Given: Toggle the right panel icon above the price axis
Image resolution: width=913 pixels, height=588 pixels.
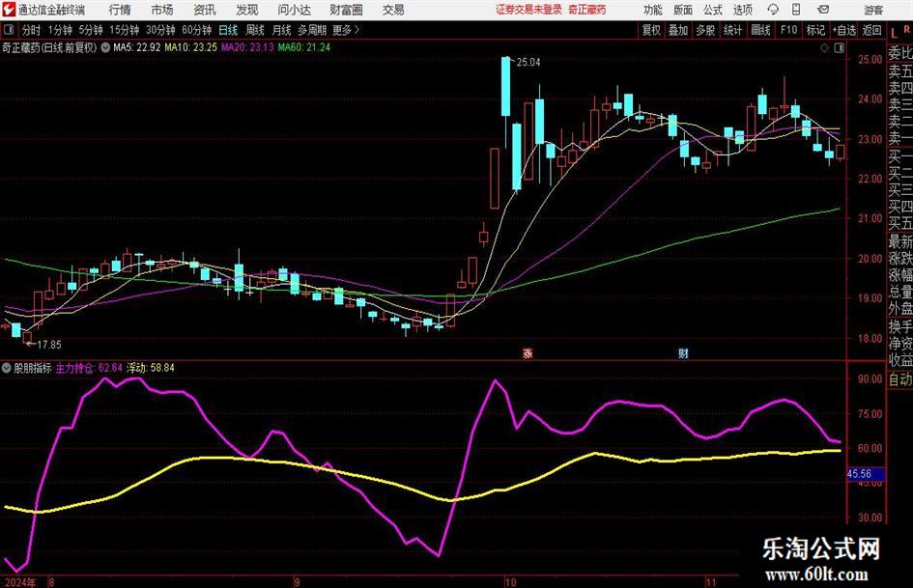Looking at the screenshot, I should (x=839, y=48).
